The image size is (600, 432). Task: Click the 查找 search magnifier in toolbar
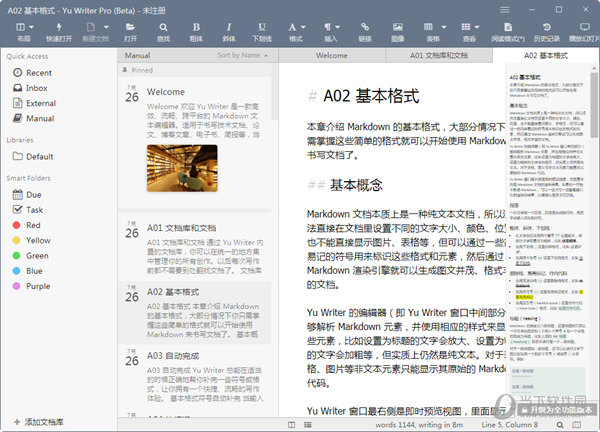point(163,27)
